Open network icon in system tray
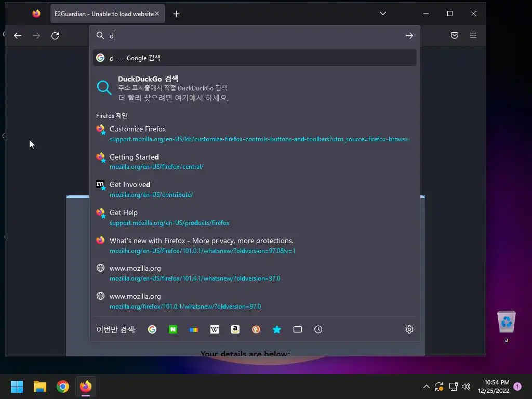 (x=453, y=387)
